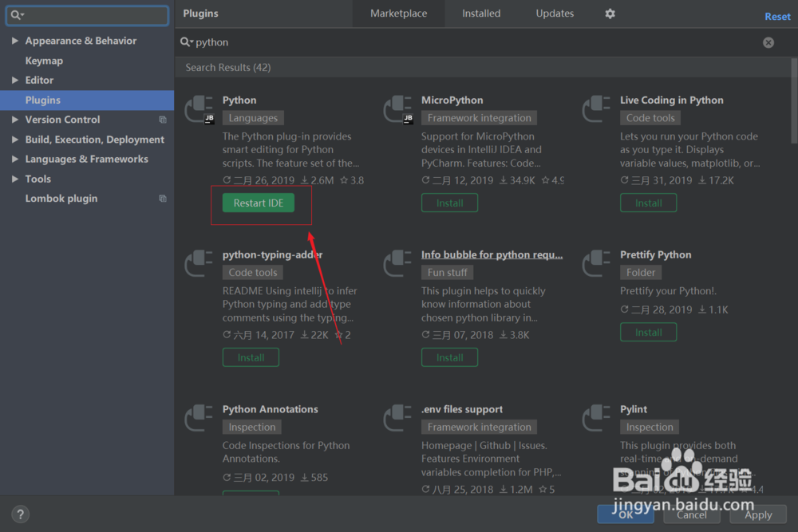The height and width of the screenshot is (532, 798).
Task: Click Code tools tag under Live Coding
Action: pos(650,118)
